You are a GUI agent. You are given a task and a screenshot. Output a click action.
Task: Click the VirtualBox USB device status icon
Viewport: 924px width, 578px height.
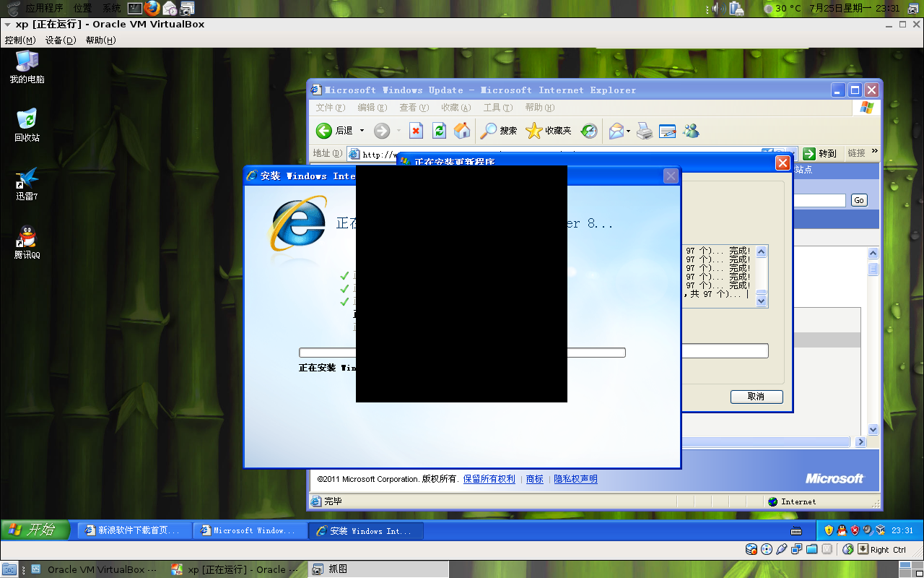coord(782,550)
